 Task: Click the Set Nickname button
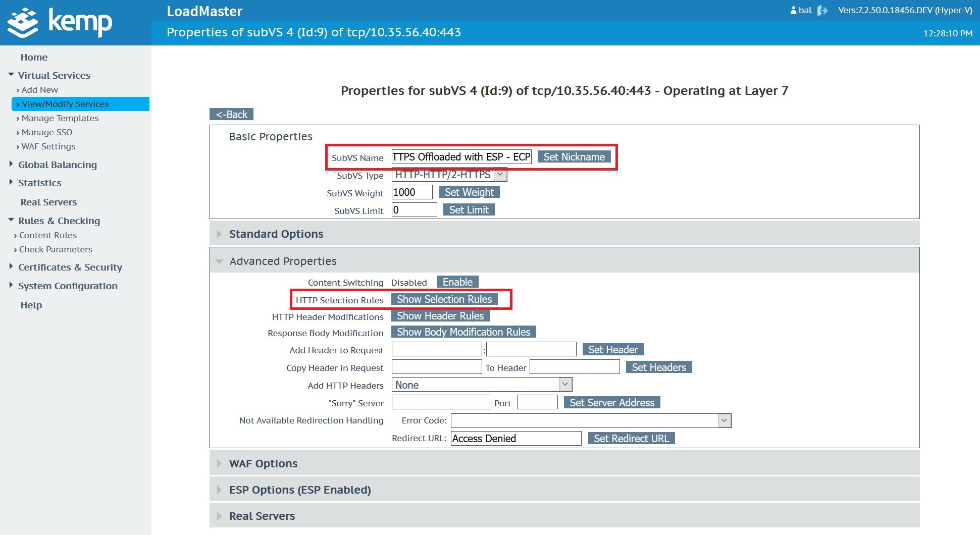pyautogui.click(x=574, y=157)
